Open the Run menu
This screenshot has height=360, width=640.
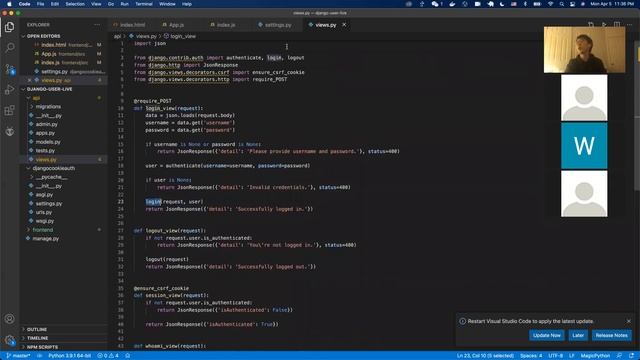(124, 4)
